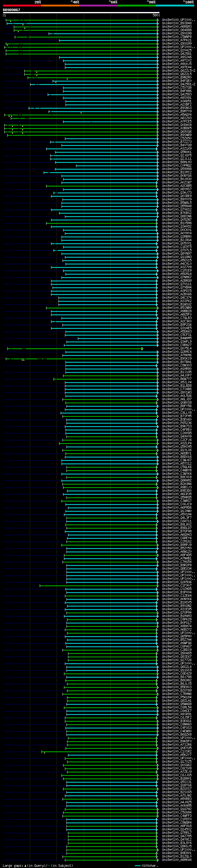This screenshot has height=868, width=197.
Task: Select hit label UniRef100_Q55848
Action: pyautogui.click(x=176, y=206)
